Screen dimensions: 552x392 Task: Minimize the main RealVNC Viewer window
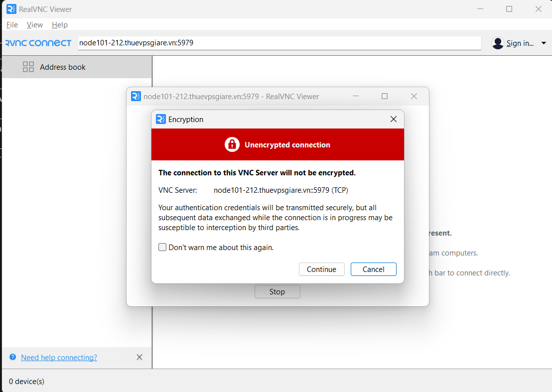480,9
